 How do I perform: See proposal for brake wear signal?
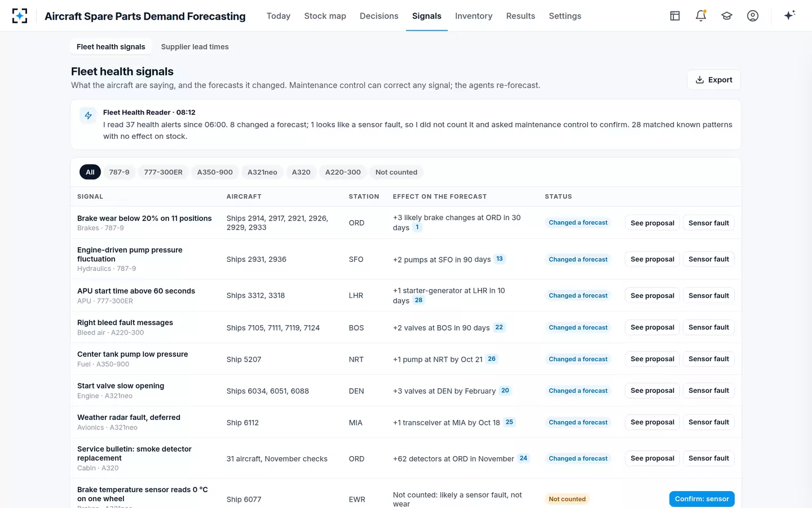pos(652,223)
